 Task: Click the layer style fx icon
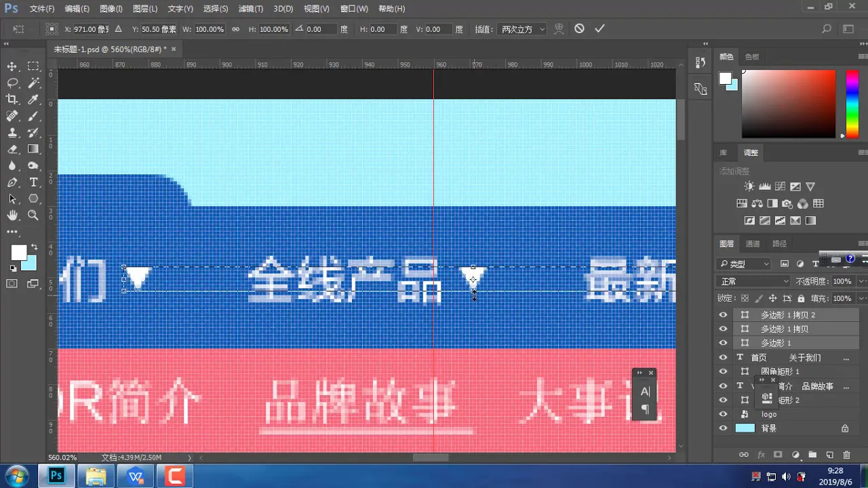point(761,455)
